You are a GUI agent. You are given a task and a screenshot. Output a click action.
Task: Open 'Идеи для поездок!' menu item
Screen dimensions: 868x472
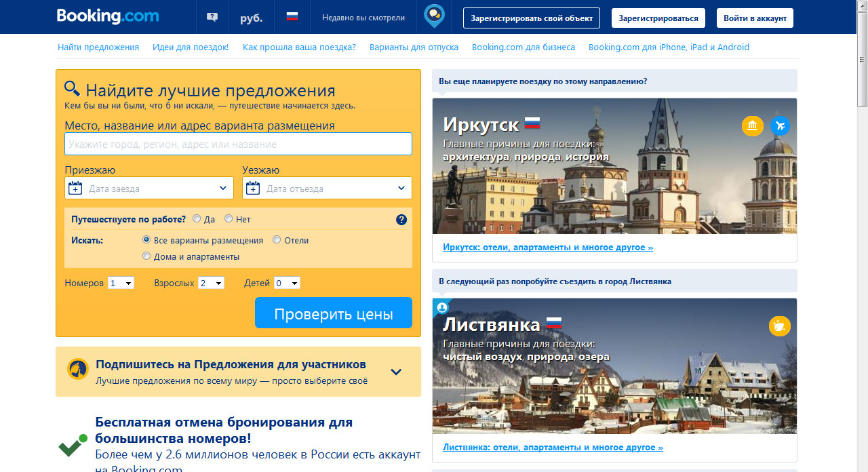[x=191, y=47]
